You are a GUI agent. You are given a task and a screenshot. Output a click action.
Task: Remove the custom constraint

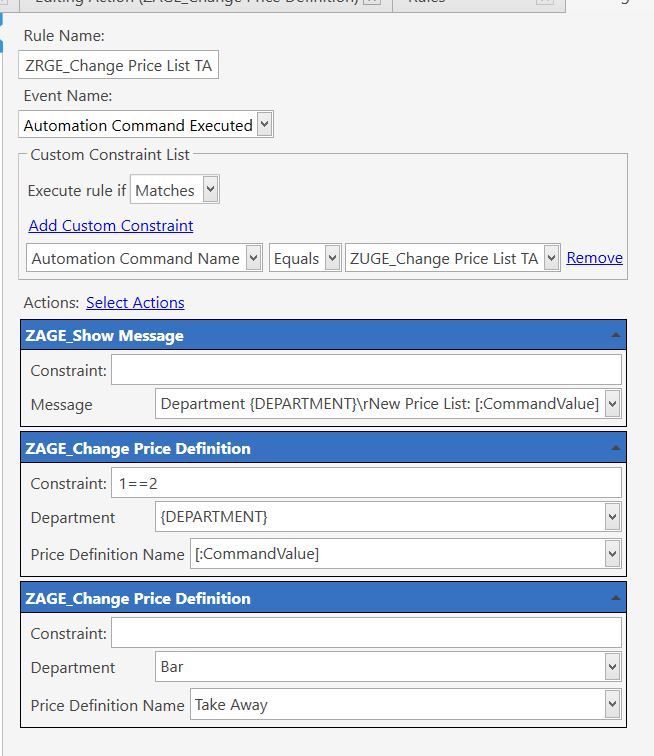pos(594,257)
